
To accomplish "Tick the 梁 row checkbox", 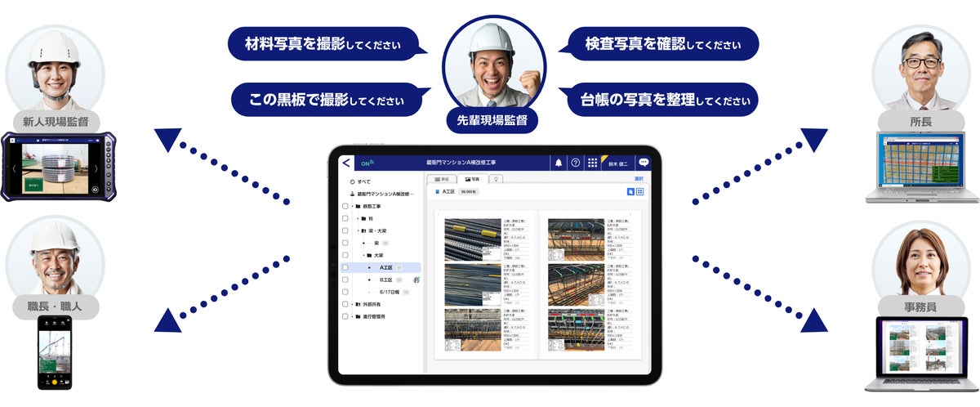I will [x=345, y=243].
